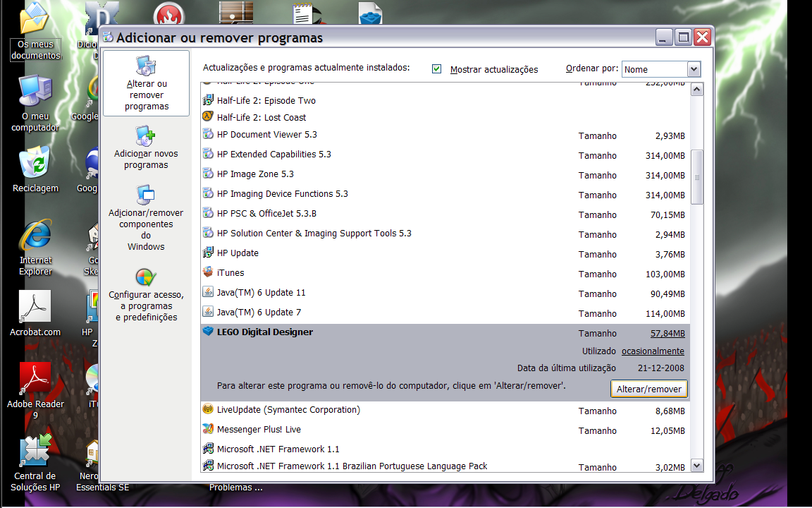Open 'Os meus documentos' desktop icon

tap(35, 18)
